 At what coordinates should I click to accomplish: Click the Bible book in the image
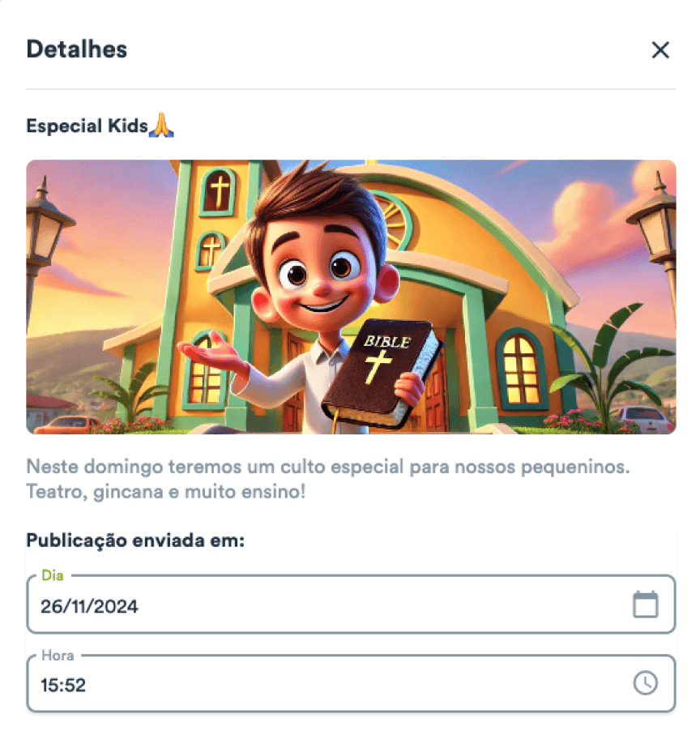click(382, 374)
